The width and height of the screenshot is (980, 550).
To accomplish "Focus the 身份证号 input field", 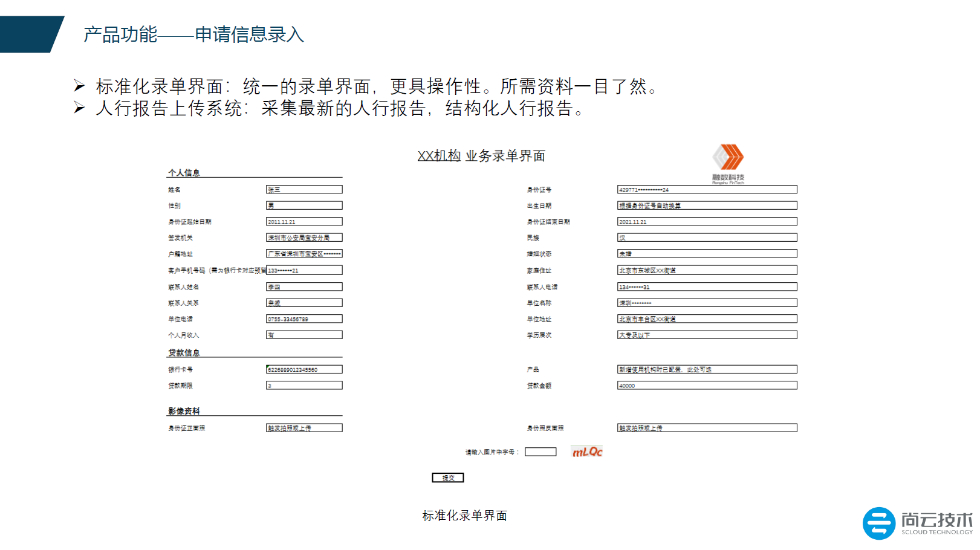I will [707, 190].
